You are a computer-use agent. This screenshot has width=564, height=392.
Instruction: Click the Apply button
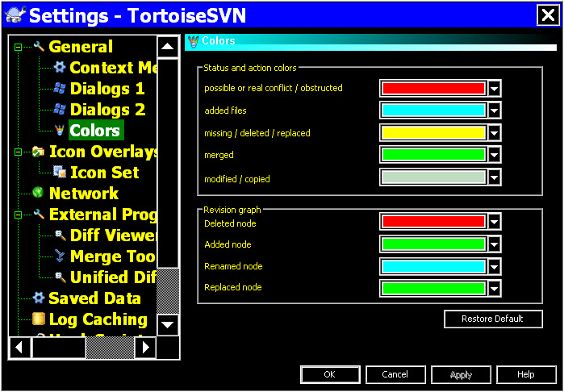461,375
